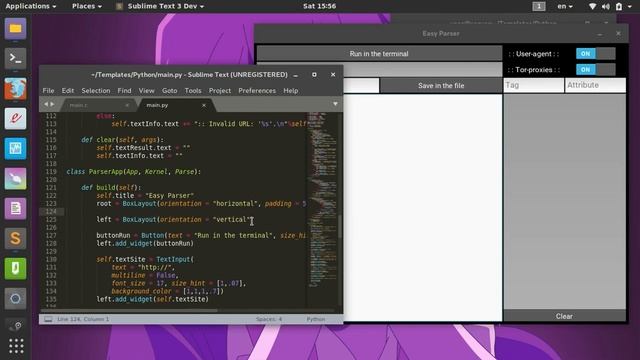Click line number 119 in the gutter

click(51, 172)
